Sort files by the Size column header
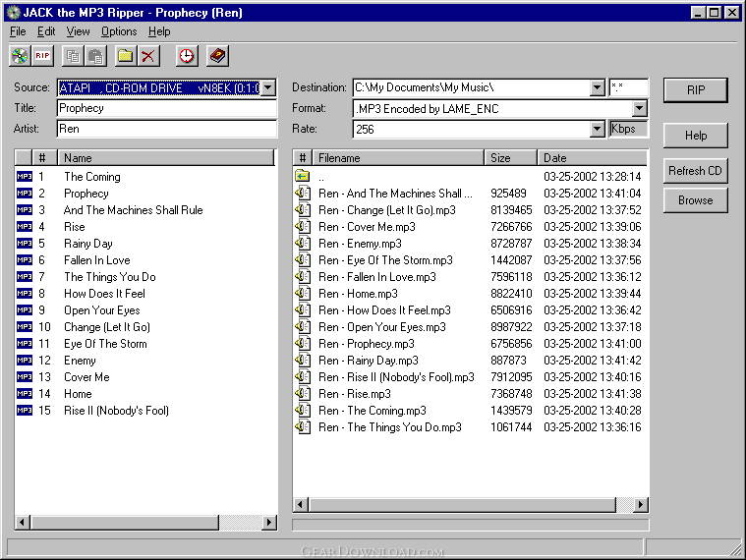The image size is (746, 560). (510, 158)
